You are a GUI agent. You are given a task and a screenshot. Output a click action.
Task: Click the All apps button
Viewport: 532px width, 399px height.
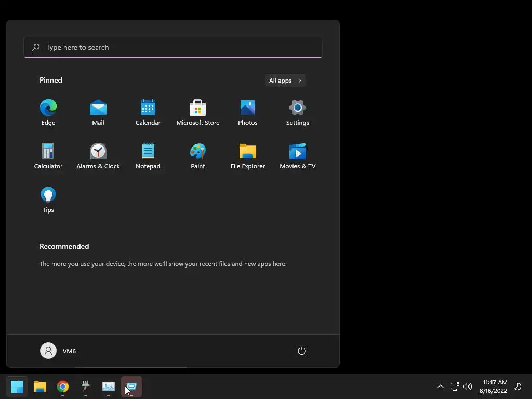coord(285,81)
